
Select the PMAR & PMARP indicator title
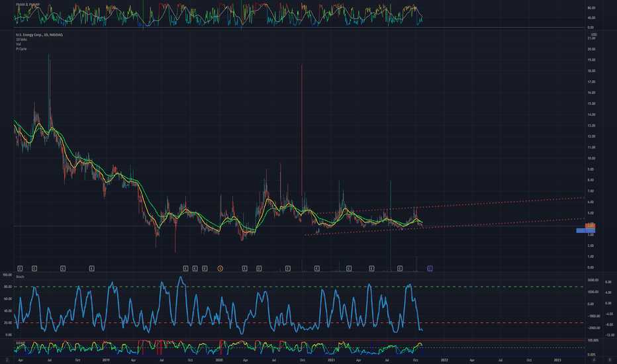tap(28, 5)
